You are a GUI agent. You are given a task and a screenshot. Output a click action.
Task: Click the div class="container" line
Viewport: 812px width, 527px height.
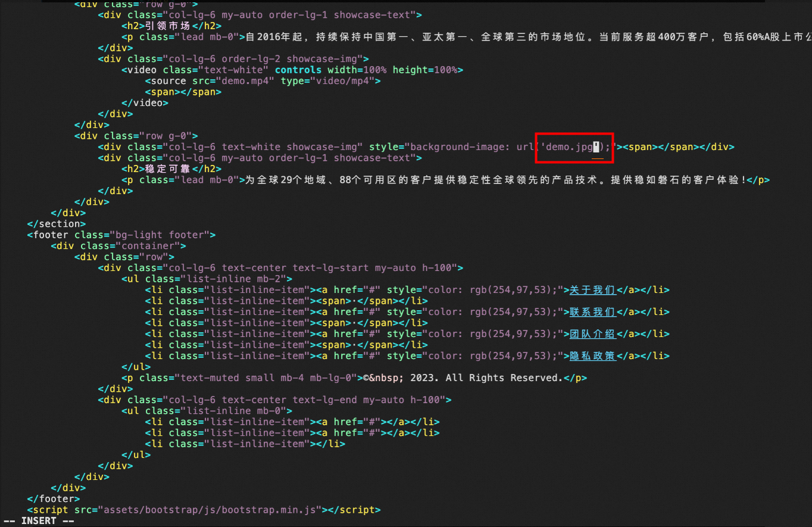click(x=118, y=246)
